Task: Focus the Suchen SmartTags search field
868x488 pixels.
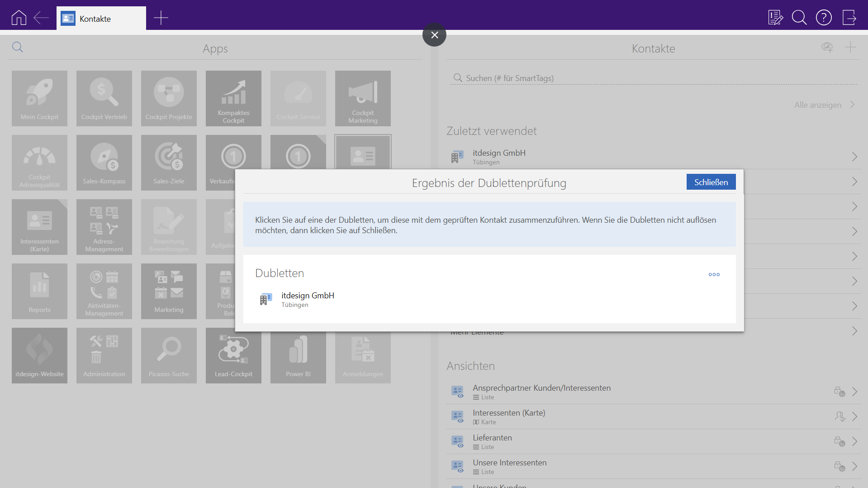Action: click(x=654, y=78)
